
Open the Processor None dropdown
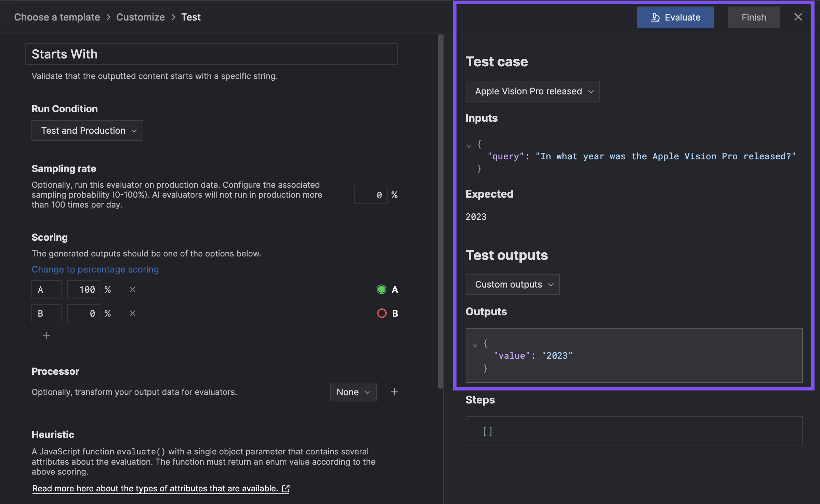coord(353,392)
